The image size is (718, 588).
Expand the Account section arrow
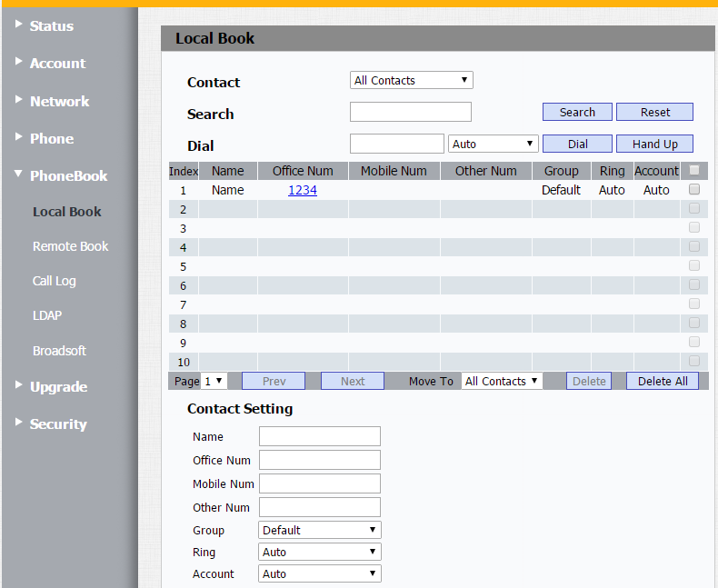[x=18, y=62]
